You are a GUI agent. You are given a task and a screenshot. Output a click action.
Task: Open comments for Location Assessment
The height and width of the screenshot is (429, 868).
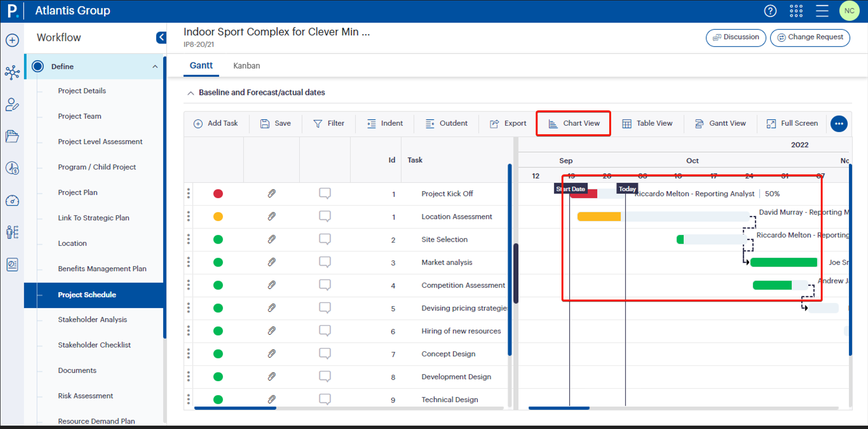(x=325, y=216)
